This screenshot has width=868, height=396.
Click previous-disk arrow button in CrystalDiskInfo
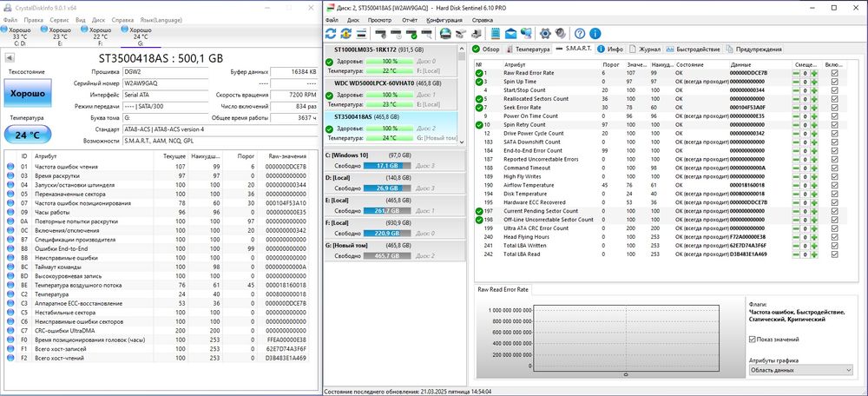pos(10,58)
